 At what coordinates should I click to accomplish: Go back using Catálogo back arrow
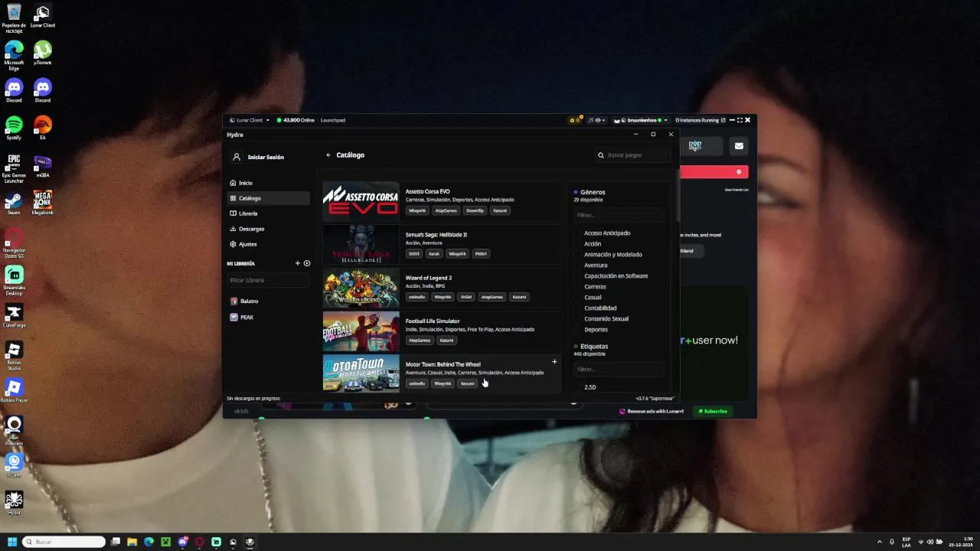[328, 155]
